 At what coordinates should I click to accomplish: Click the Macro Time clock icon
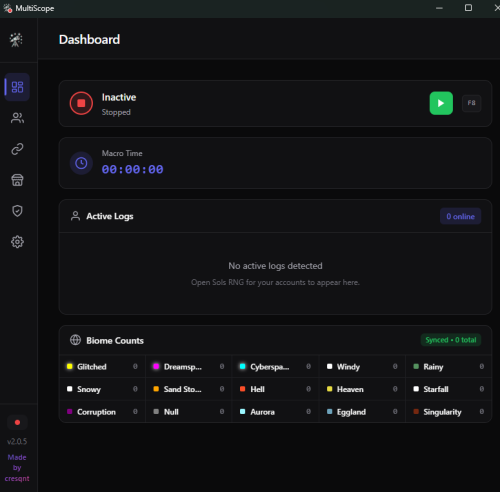point(81,163)
